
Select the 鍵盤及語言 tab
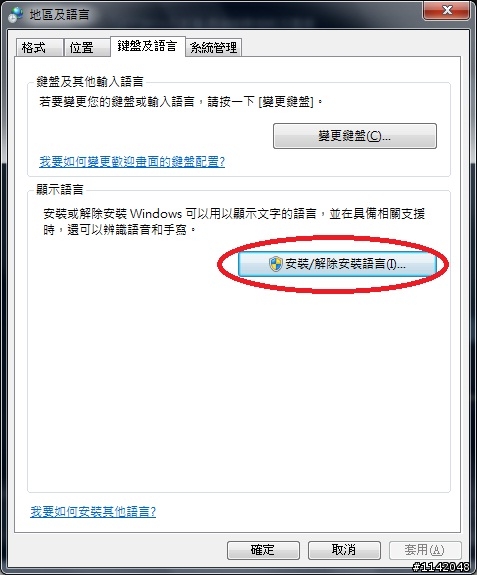148,46
